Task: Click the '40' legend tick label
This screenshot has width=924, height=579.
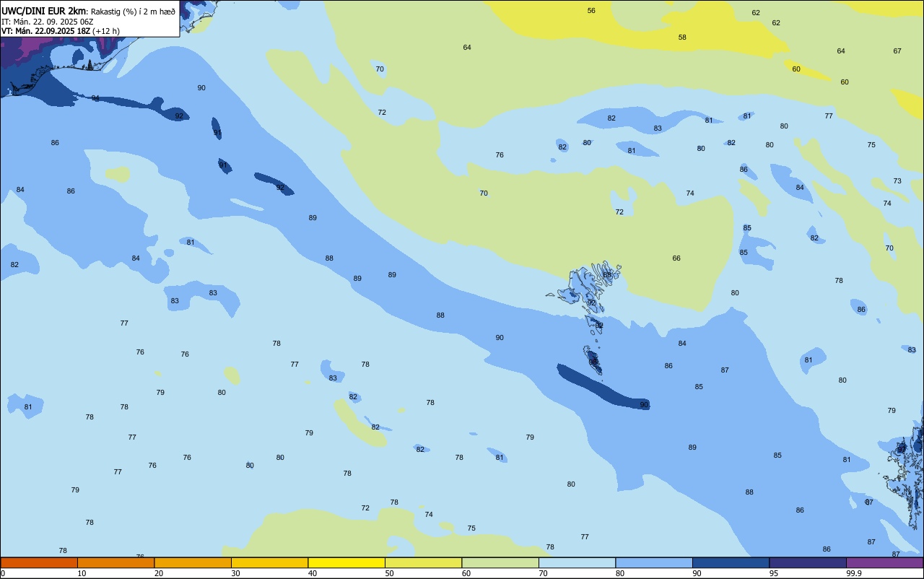Action: [x=313, y=573]
